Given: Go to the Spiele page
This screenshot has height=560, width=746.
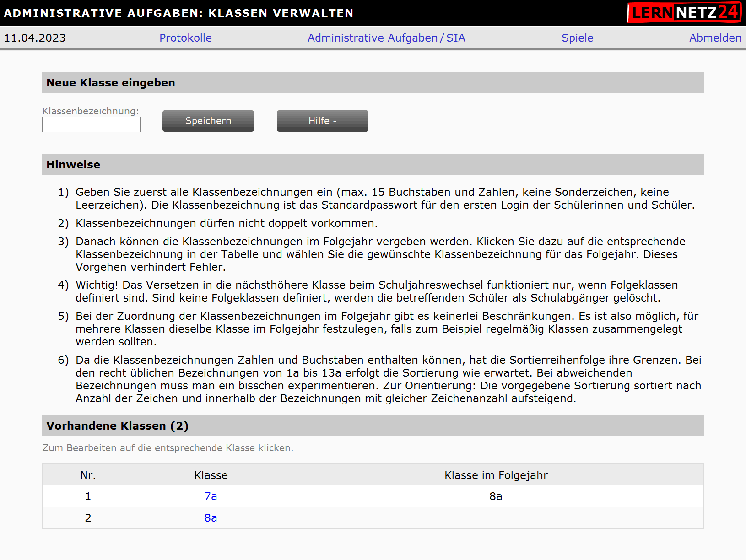Looking at the screenshot, I should tap(577, 38).
